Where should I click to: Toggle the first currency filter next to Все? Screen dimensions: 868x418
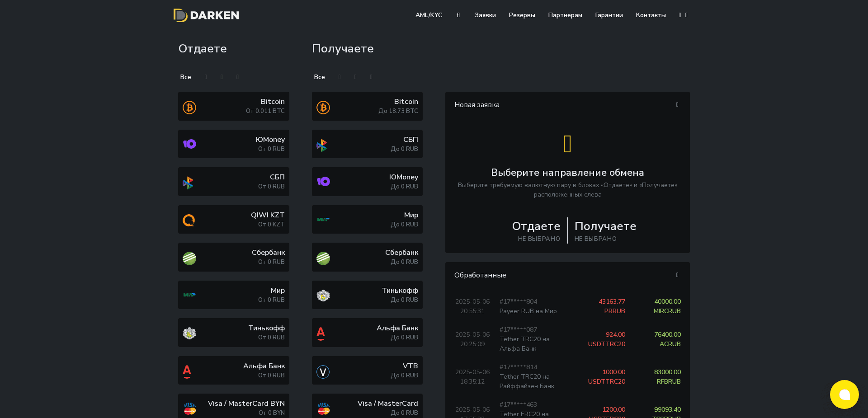tap(206, 77)
